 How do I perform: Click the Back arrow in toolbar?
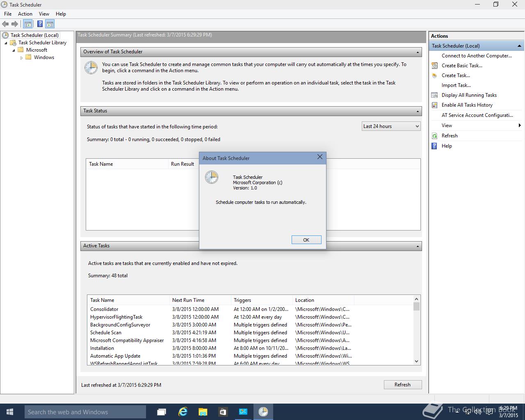pos(5,24)
